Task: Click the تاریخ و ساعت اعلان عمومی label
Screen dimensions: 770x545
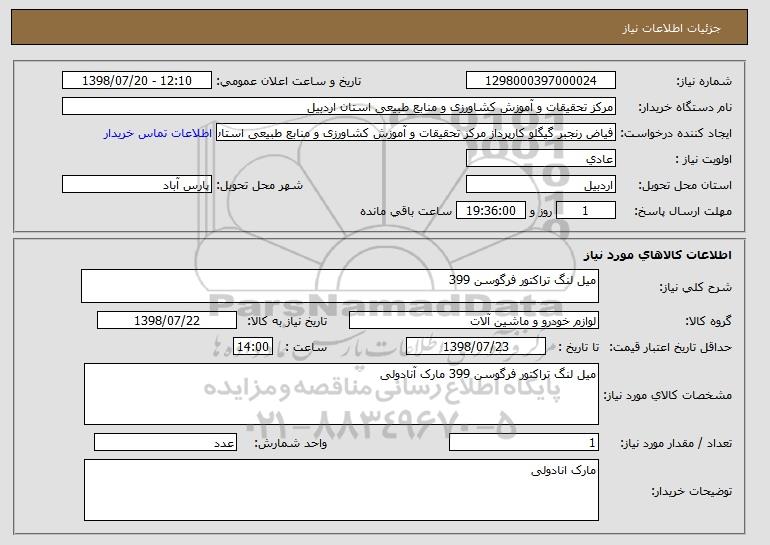Action: pos(289,81)
